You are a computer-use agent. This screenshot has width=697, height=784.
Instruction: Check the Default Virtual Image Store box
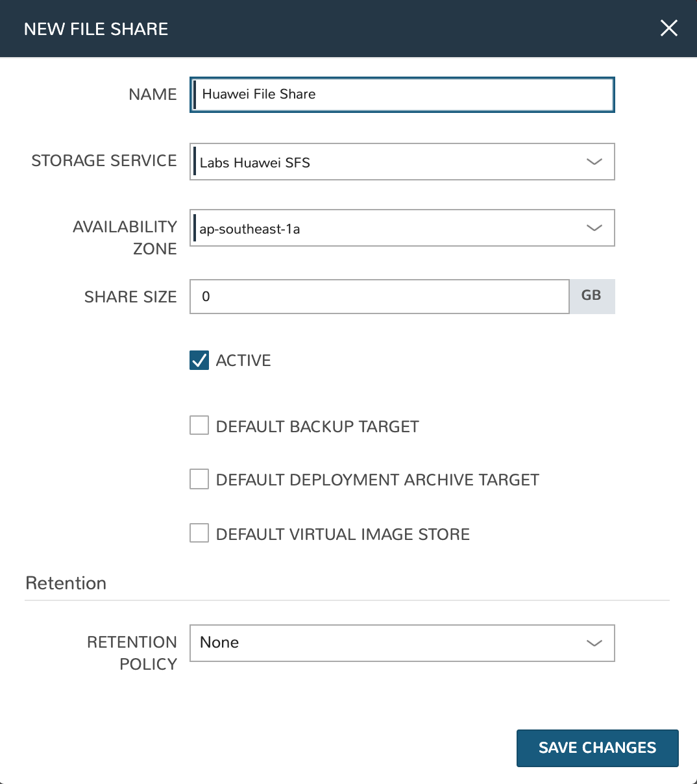click(x=199, y=533)
